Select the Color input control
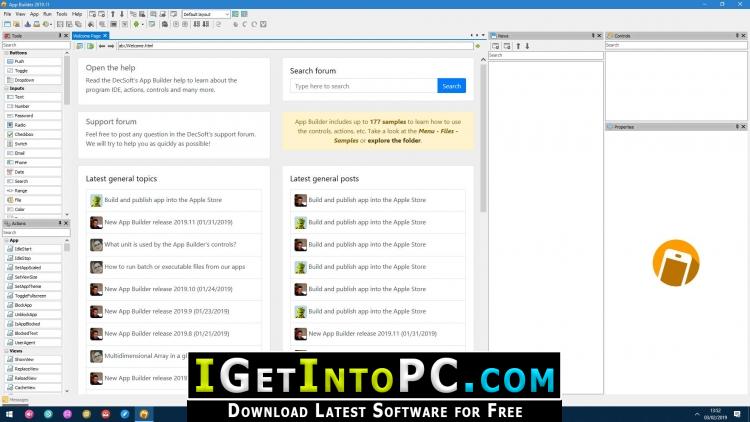Viewport: 750px width, 422px height. (33, 210)
